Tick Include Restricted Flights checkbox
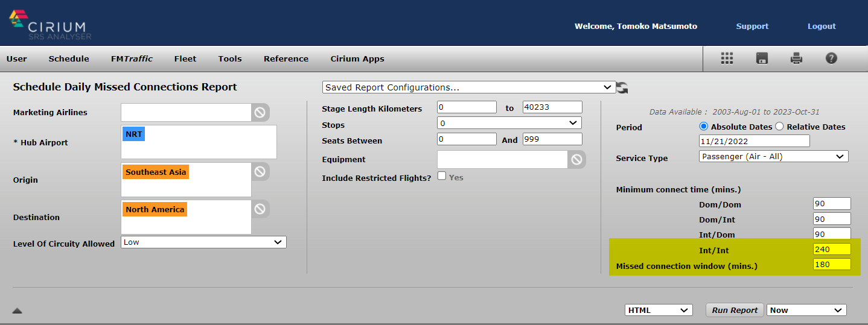868x325 pixels. [x=442, y=176]
